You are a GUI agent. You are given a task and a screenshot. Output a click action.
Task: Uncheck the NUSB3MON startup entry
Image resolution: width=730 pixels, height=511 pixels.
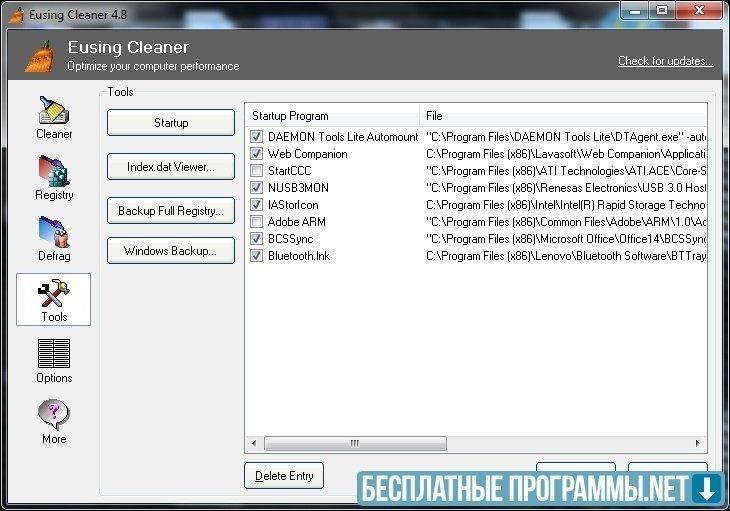pos(256,187)
